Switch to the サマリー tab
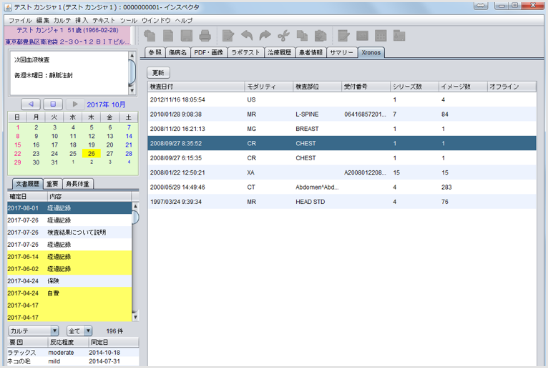548x368 pixels. pyautogui.click(x=342, y=52)
